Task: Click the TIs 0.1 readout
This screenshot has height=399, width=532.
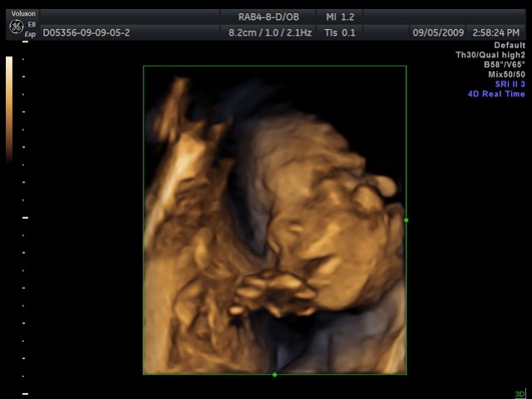Action: click(339, 33)
